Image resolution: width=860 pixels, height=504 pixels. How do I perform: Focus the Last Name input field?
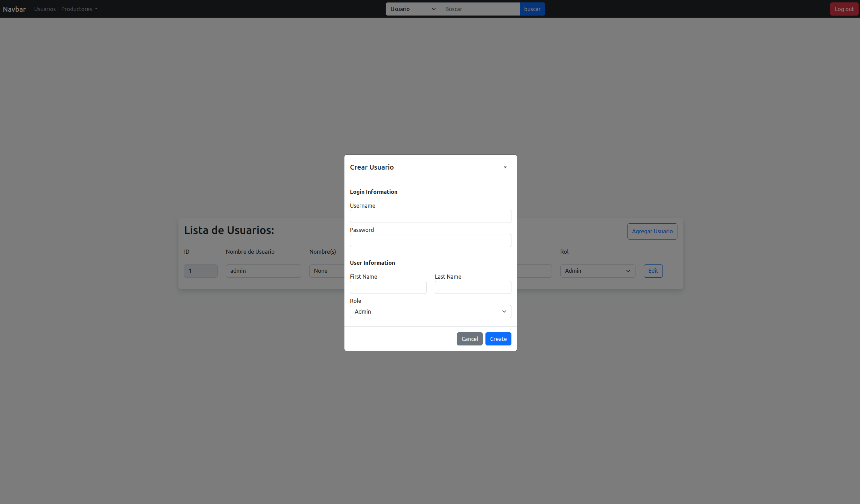pyautogui.click(x=473, y=287)
